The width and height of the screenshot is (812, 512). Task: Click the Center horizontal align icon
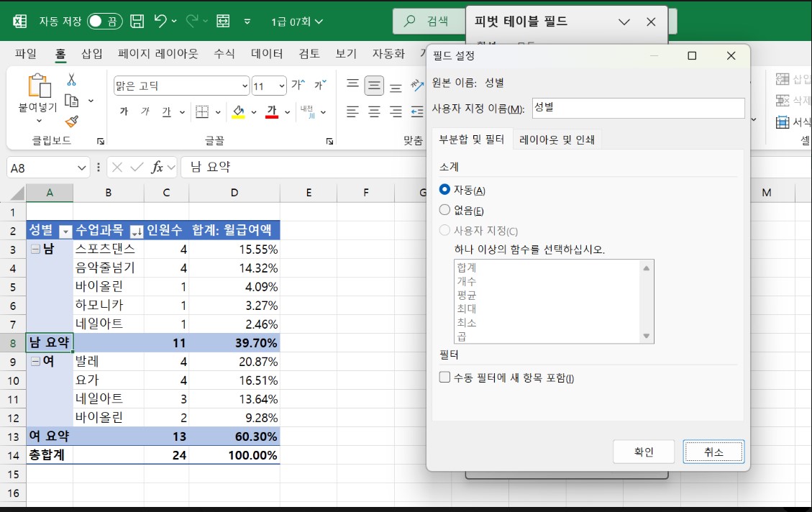(374, 112)
